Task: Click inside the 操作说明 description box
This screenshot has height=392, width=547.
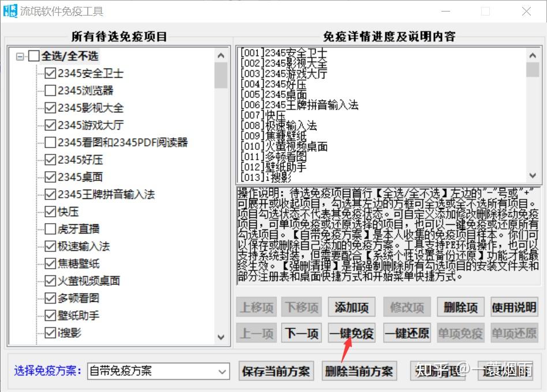Action: click(x=388, y=236)
